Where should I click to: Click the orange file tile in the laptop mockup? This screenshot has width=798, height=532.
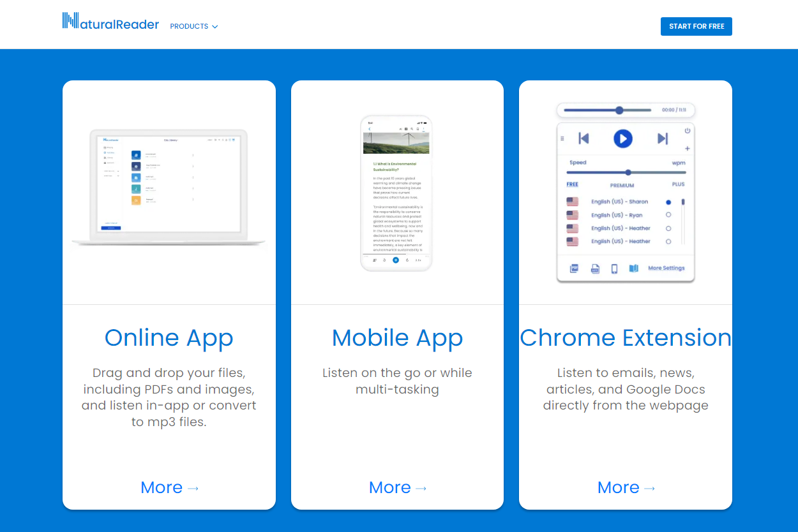point(136,200)
